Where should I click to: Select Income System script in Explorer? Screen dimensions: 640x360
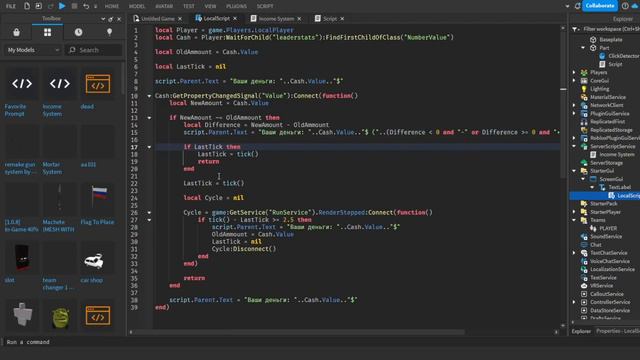[616, 154]
